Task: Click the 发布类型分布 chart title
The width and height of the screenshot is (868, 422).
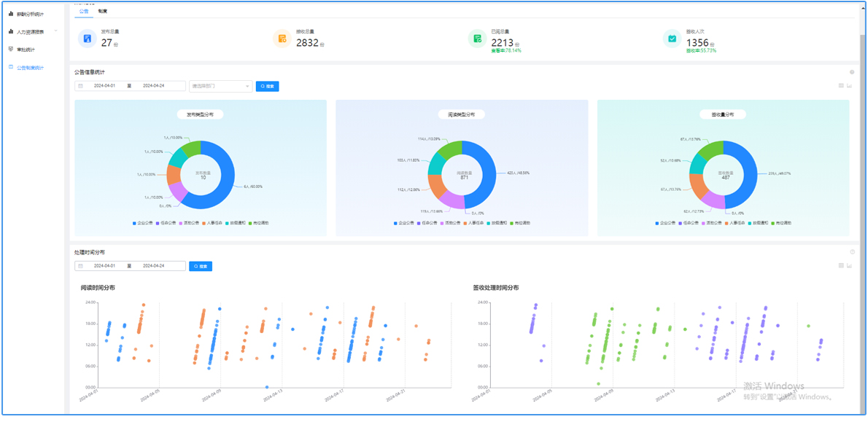Action: 201,114
